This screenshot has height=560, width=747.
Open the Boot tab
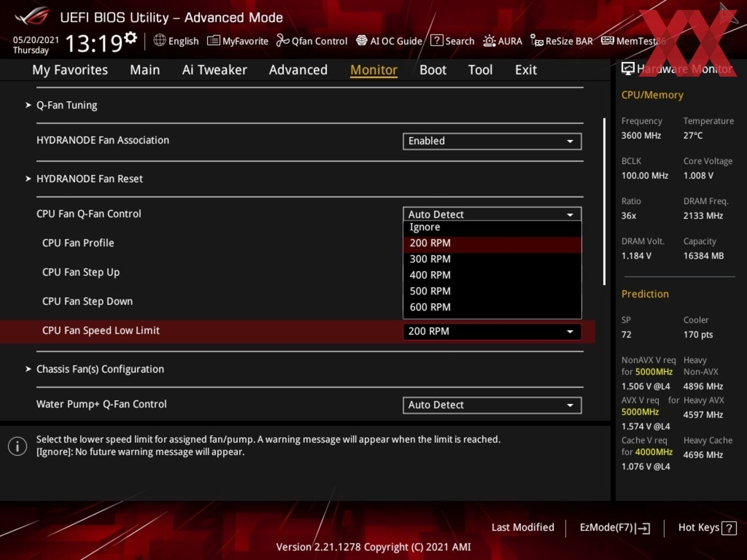[433, 70]
